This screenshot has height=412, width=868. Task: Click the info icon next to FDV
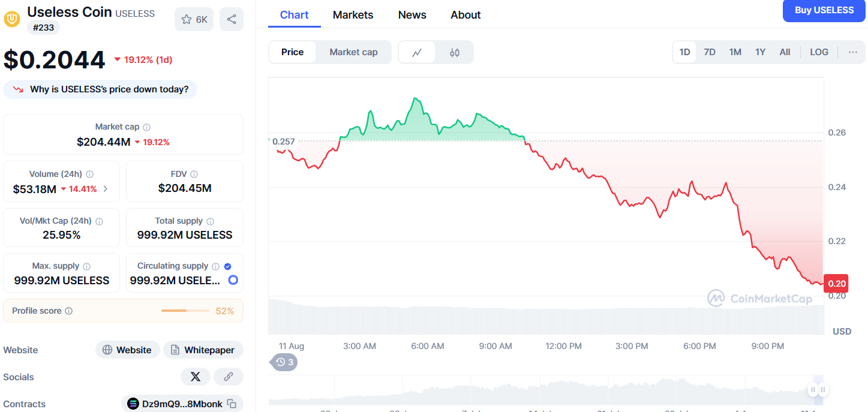pos(194,175)
